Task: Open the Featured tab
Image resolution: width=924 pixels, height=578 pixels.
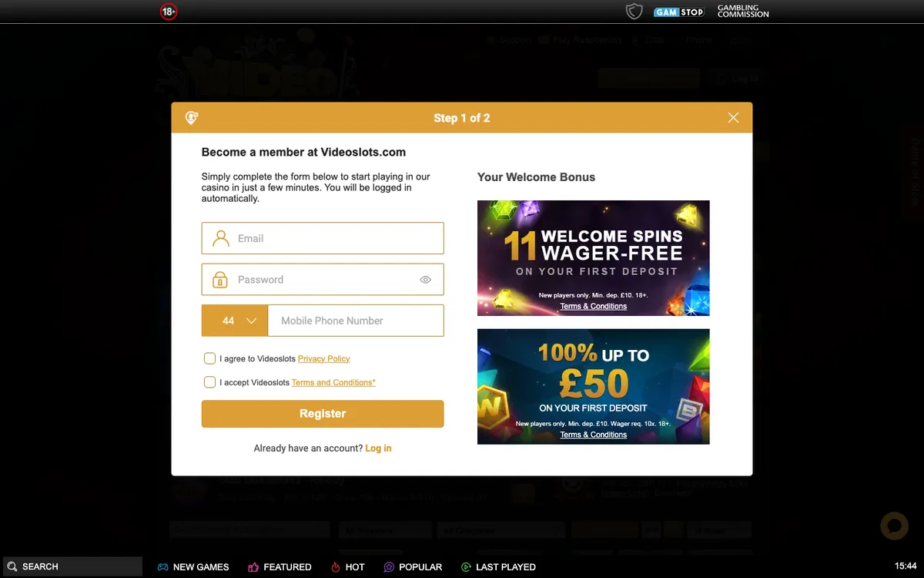Action: click(x=280, y=567)
